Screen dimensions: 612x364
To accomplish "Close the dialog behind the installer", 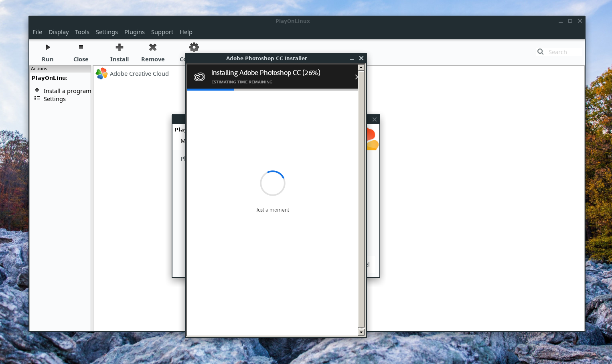I will [x=374, y=119].
